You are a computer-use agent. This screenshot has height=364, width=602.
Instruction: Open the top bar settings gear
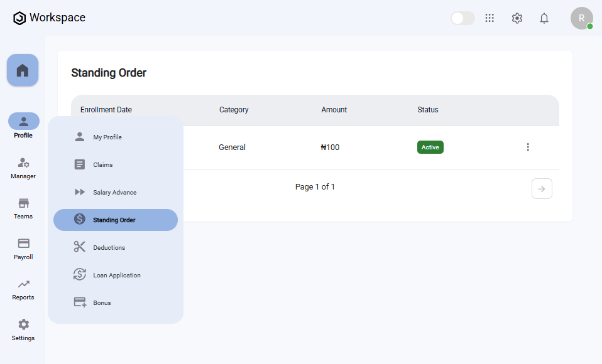click(x=517, y=18)
